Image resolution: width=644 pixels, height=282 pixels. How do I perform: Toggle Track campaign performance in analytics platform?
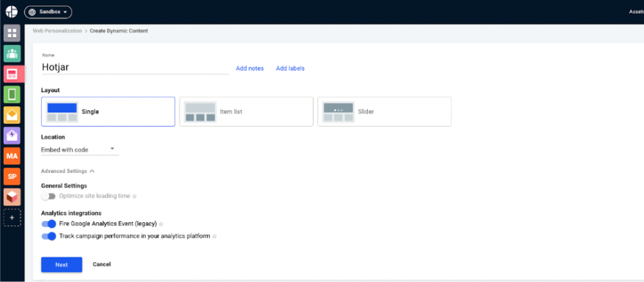click(49, 236)
